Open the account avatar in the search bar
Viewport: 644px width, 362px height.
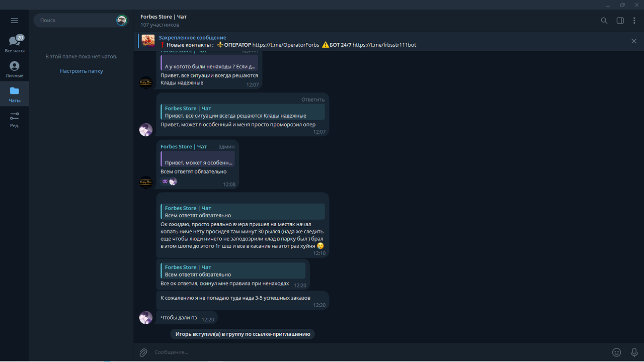[x=122, y=21]
